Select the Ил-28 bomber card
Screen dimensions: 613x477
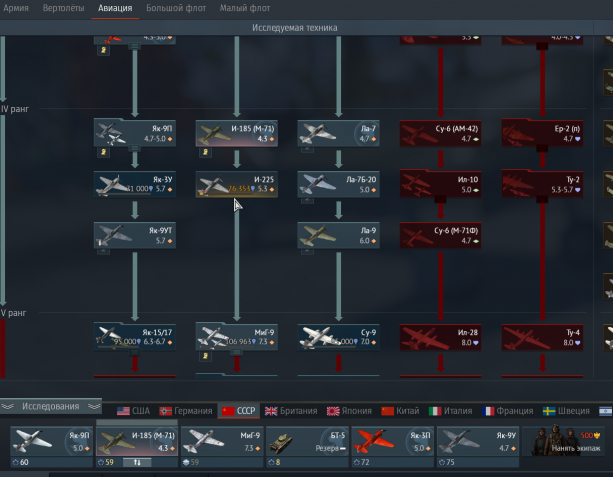tap(440, 337)
